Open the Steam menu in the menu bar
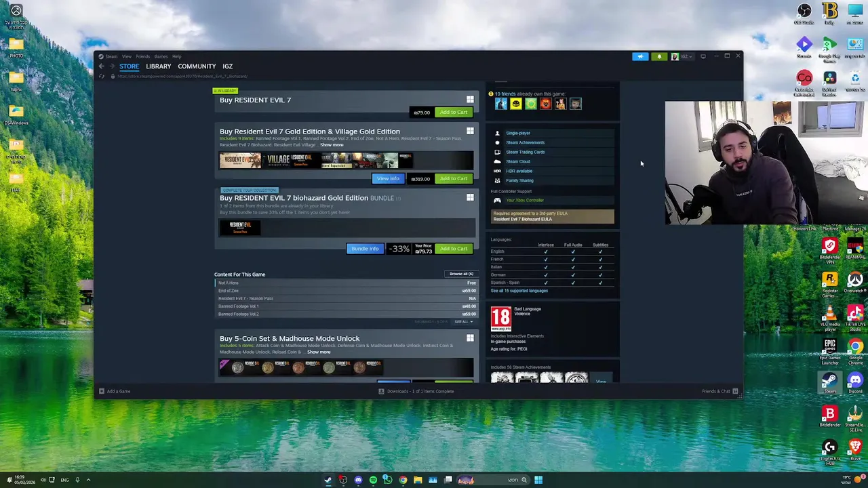 (111, 56)
